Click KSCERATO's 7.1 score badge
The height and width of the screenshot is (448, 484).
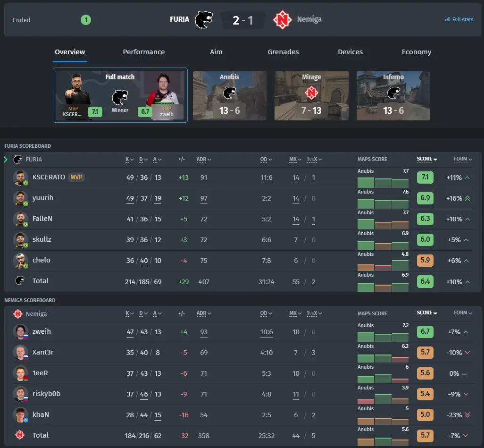coord(425,177)
